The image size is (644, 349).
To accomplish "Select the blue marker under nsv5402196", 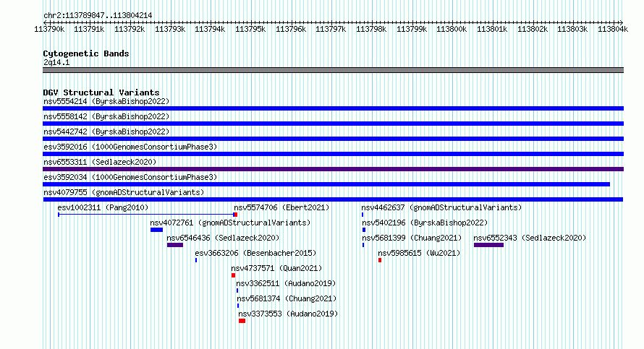I will (364, 230).
